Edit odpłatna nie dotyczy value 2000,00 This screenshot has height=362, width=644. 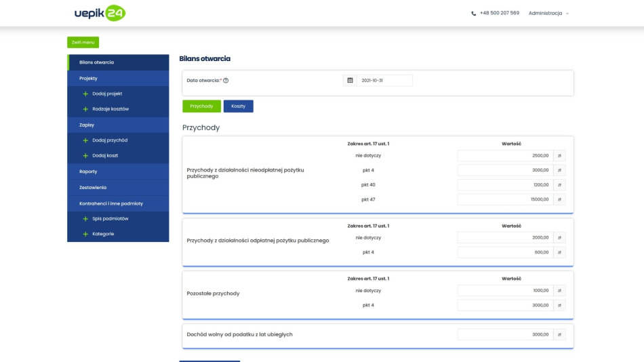[x=505, y=237]
